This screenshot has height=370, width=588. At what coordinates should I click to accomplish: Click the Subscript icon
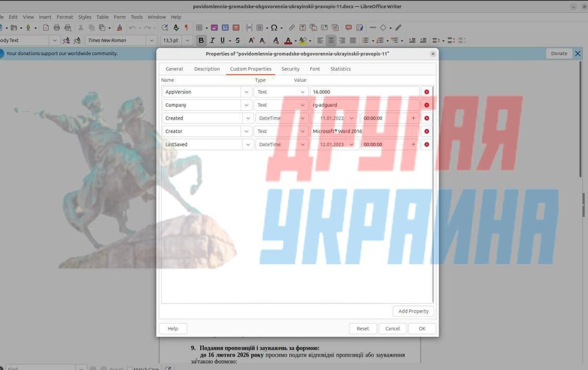coord(263,41)
